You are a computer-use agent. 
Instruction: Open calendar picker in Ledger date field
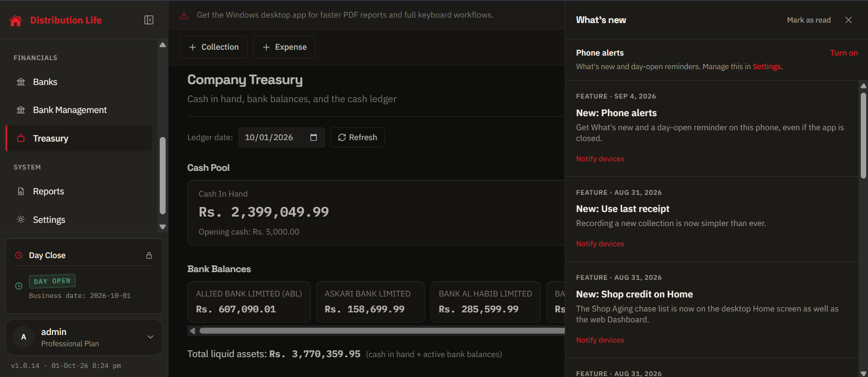314,137
